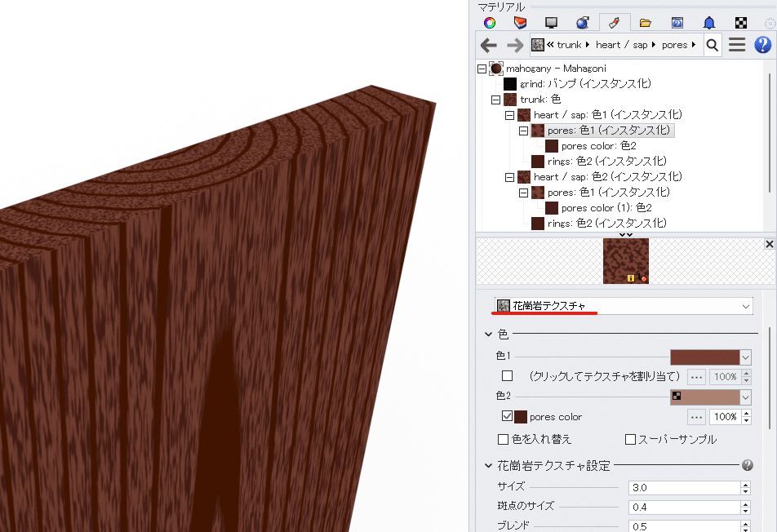Image resolution: width=777 pixels, height=532 pixels.
Task: Open the blue window panel tab icon
Action: click(x=677, y=23)
